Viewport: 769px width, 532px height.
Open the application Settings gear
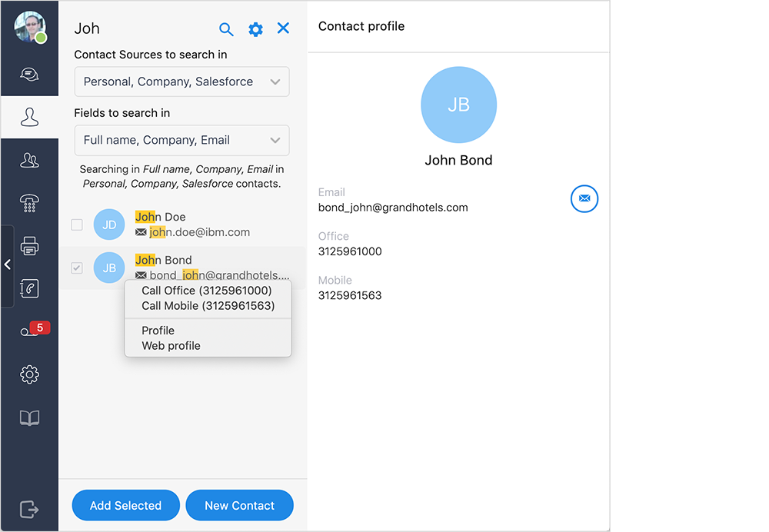tap(29, 374)
